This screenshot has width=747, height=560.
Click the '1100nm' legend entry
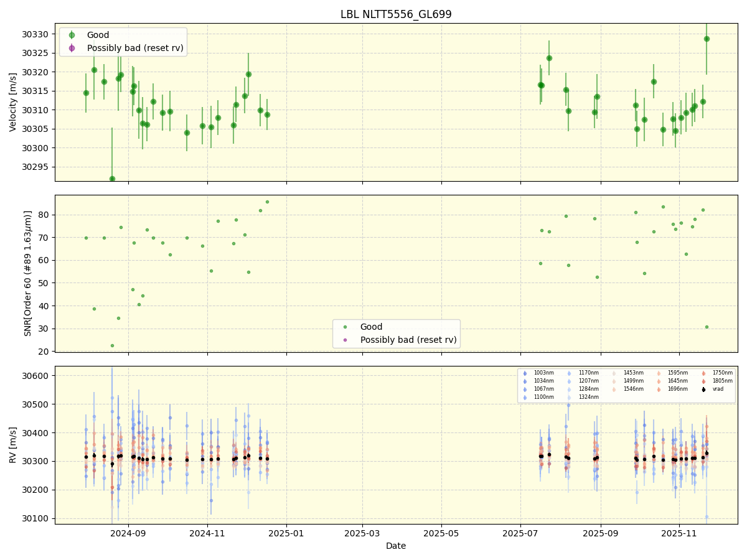(x=538, y=397)
